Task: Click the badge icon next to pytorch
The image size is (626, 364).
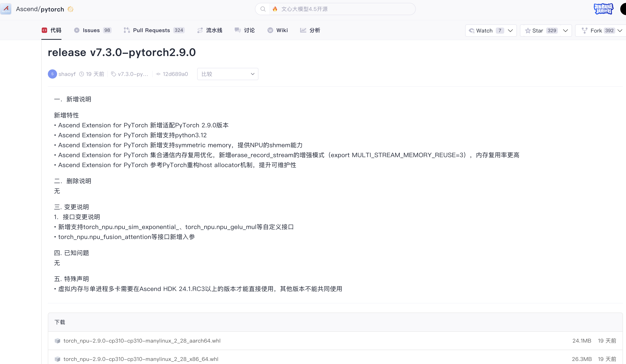Action: pyautogui.click(x=71, y=9)
